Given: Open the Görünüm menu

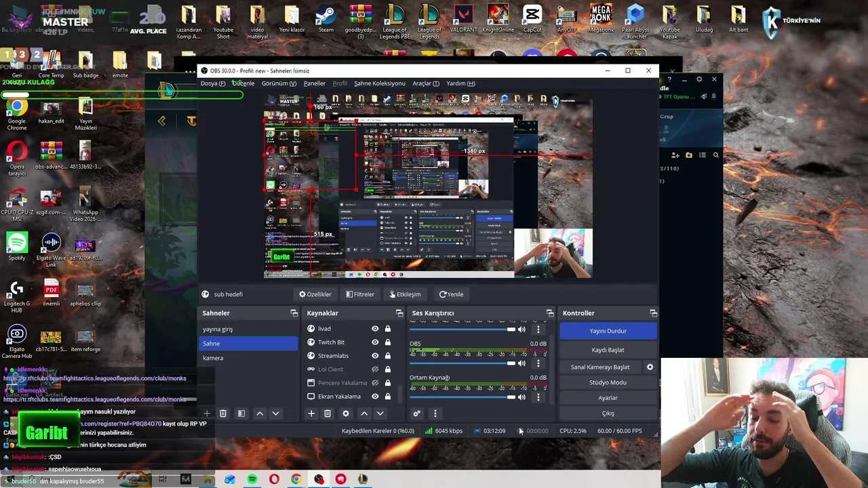Looking at the screenshot, I should [x=279, y=83].
